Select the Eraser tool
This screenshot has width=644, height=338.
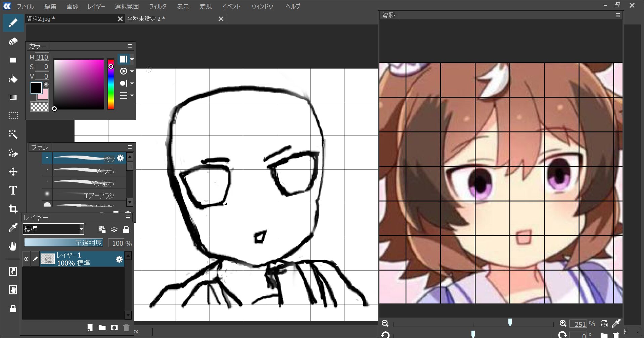(x=13, y=42)
